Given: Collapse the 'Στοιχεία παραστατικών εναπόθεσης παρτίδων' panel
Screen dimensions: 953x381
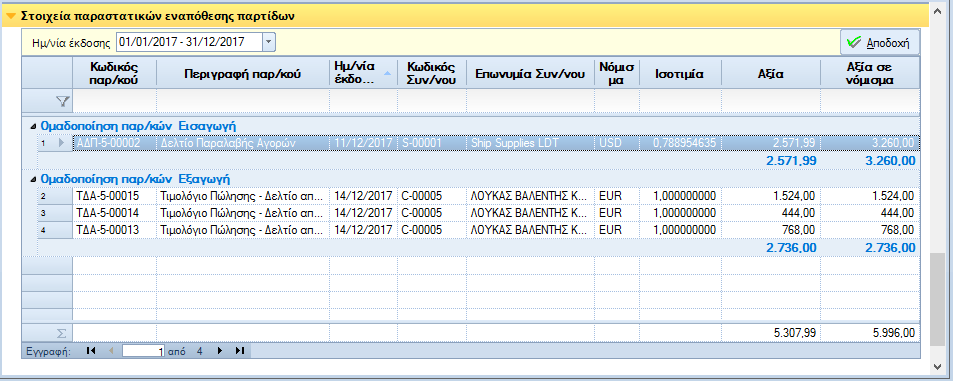Looking at the screenshot, I should (11, 16).
